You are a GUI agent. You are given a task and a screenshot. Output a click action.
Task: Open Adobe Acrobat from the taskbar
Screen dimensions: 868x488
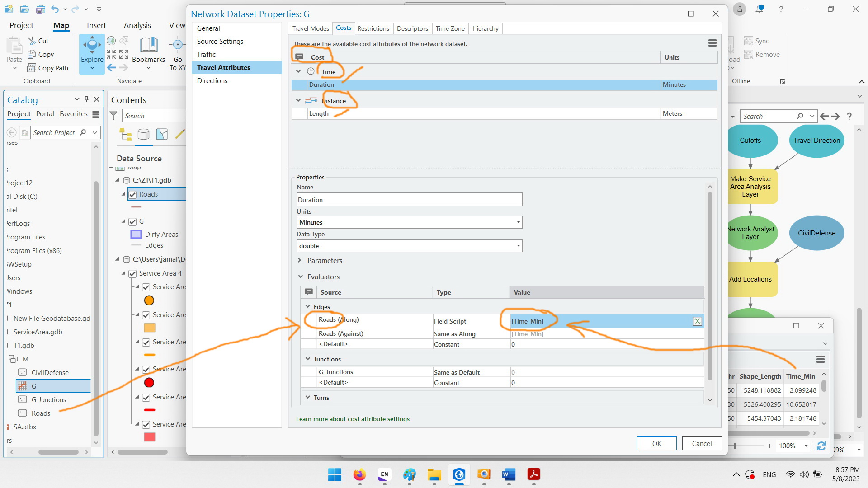(x=533, y=474)
